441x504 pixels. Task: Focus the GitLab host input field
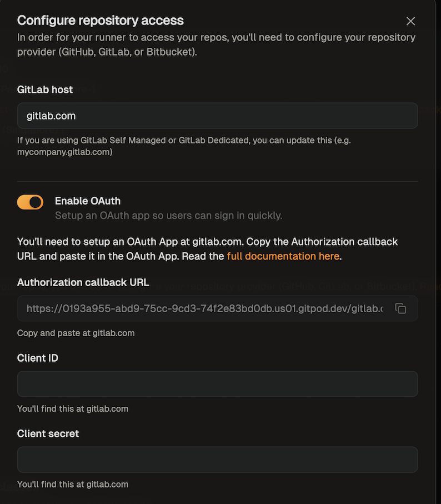[217, 116]
